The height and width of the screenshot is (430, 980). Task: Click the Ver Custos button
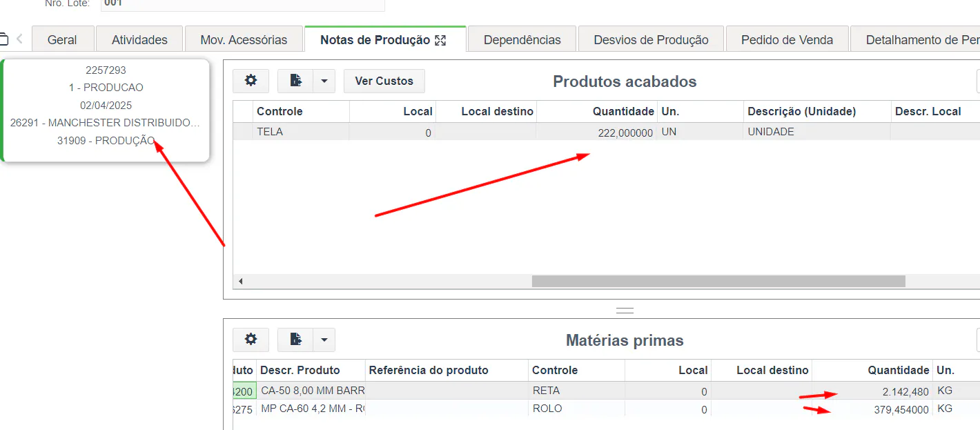point(384,81)
